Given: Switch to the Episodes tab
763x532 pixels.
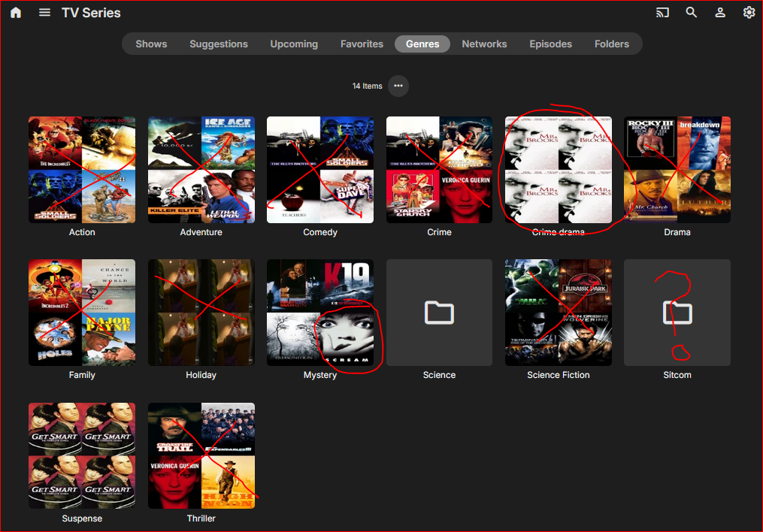Looking at the screenshot, I should [550, 44].
